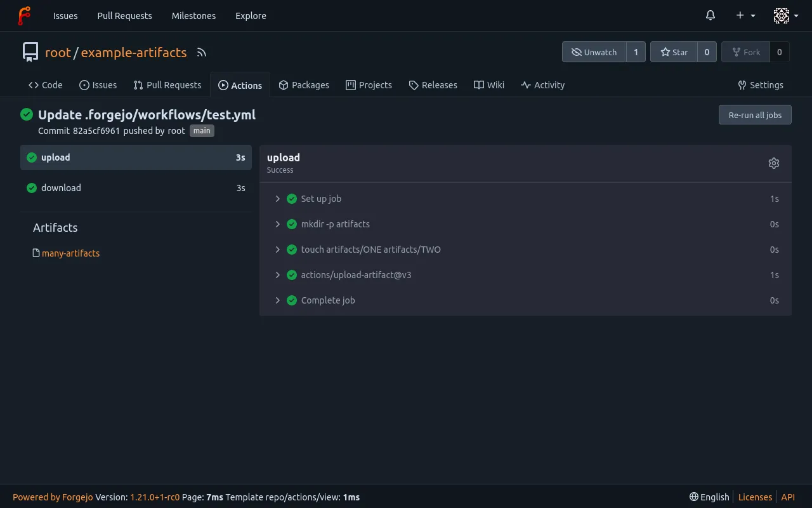
Task: Click the RSS feed icon beside repository name
Action: pyautogui.click(x=202, y=53)
